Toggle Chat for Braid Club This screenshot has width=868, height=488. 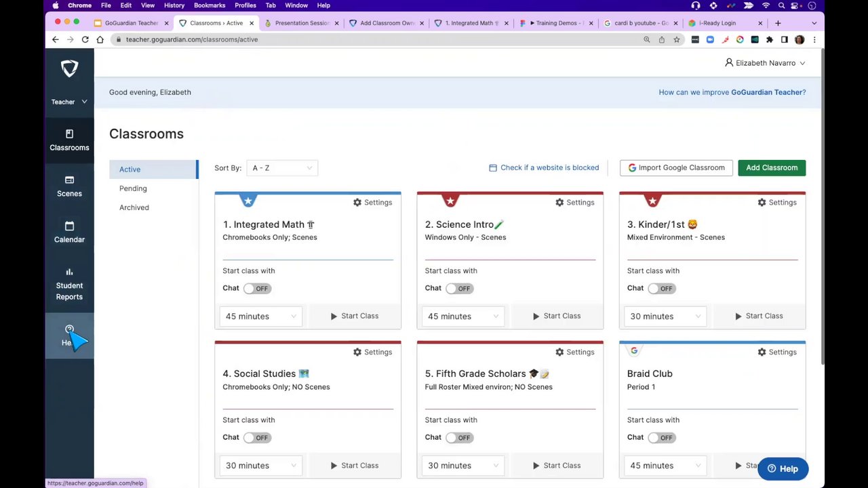pyautogui.click(x=661, y=437)
